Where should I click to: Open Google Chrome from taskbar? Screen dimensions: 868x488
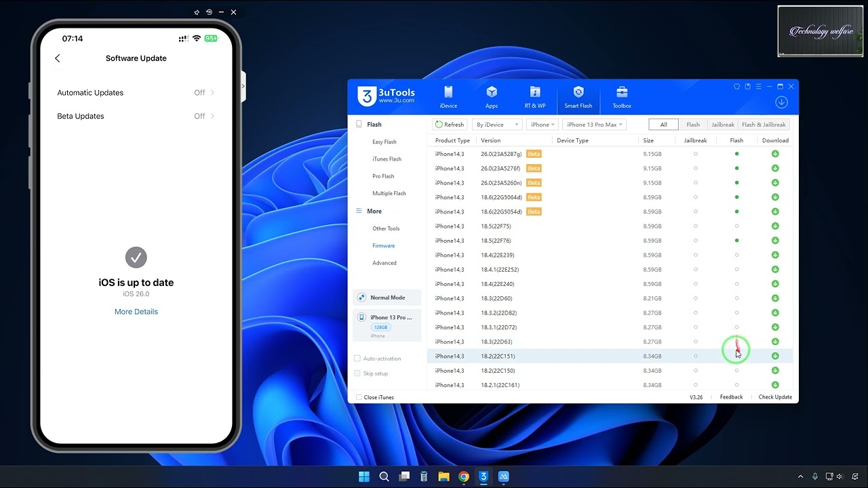tap(464, 476)
